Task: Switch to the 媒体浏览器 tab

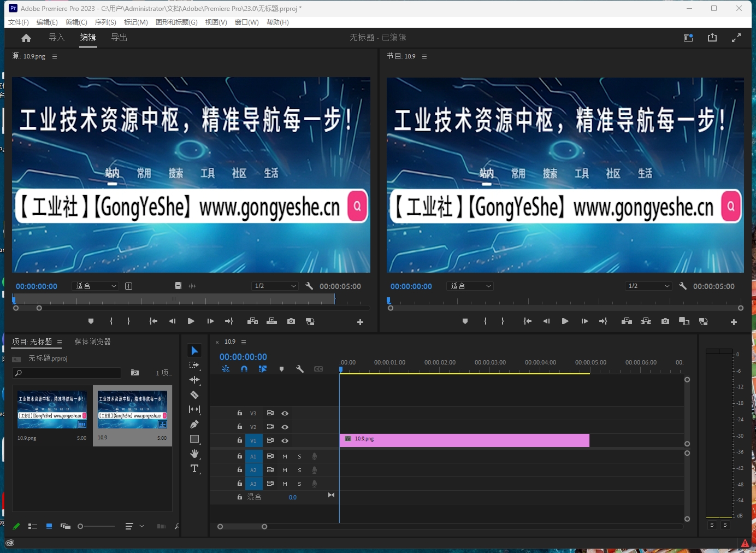Action: point(93,342)
